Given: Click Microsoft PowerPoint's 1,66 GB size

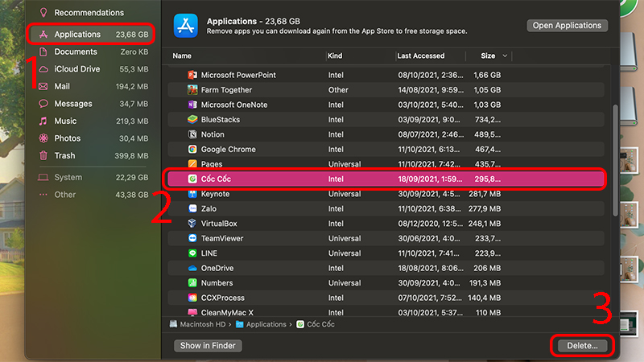Looking at the screenshot, I should (x=487, y=75).
